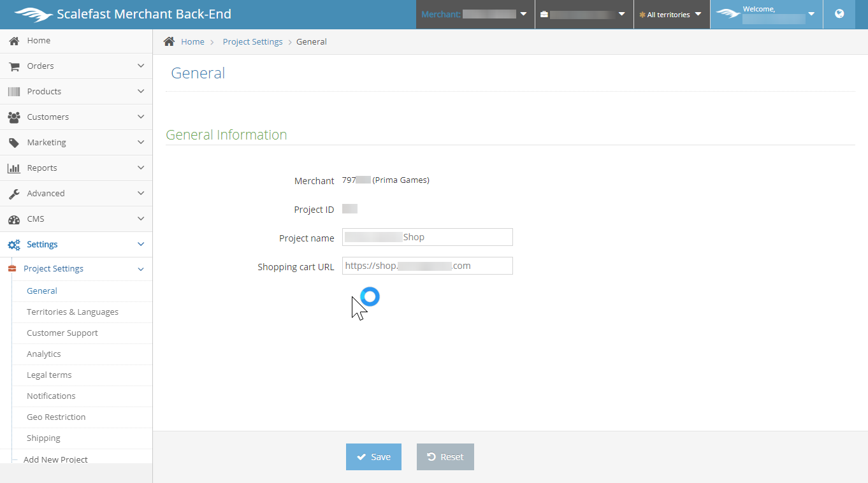
Task: Click the globe icon in top bar
Action: 839,14
